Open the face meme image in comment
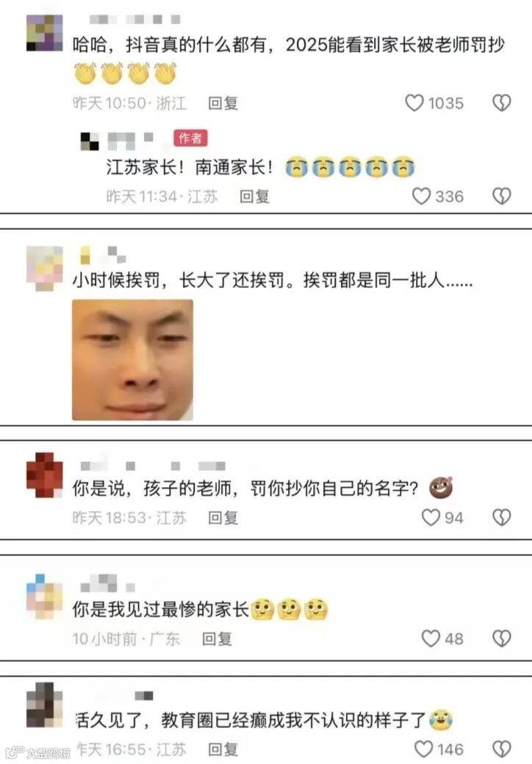Screen dimensions: 532x764 click(132, 360)
